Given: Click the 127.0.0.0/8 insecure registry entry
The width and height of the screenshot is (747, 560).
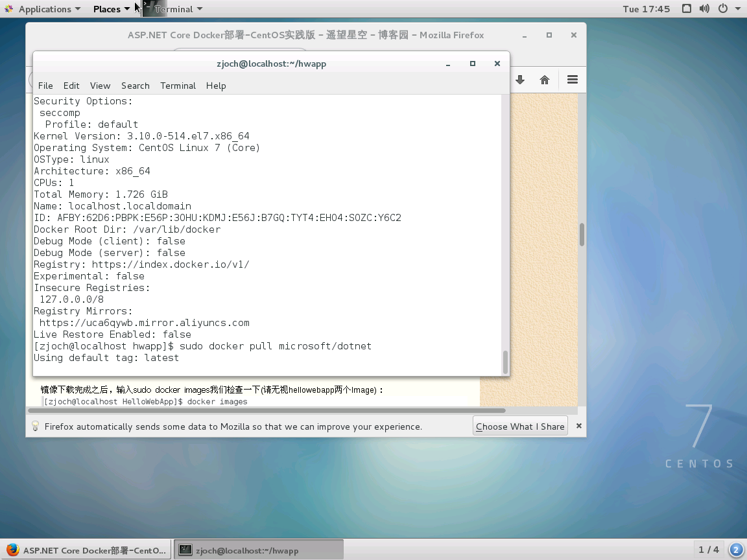Looking at the screenshot, I should [x=71, y=299].
